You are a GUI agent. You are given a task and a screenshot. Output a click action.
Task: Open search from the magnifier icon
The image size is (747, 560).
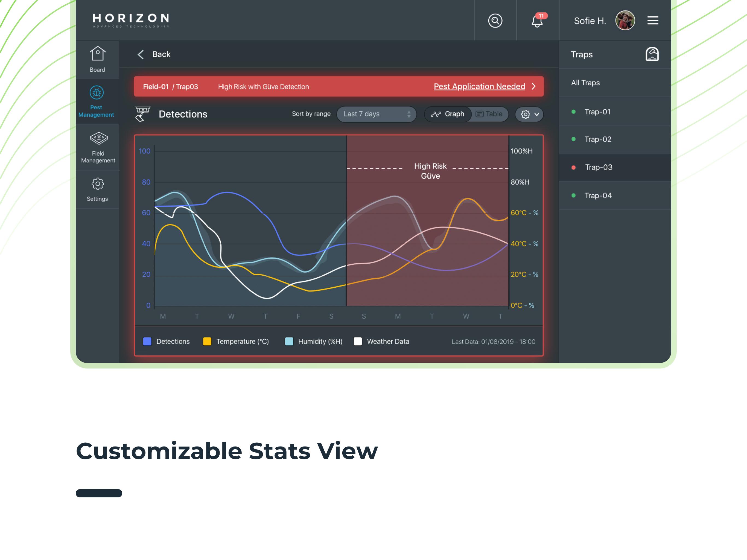[495, 21]
